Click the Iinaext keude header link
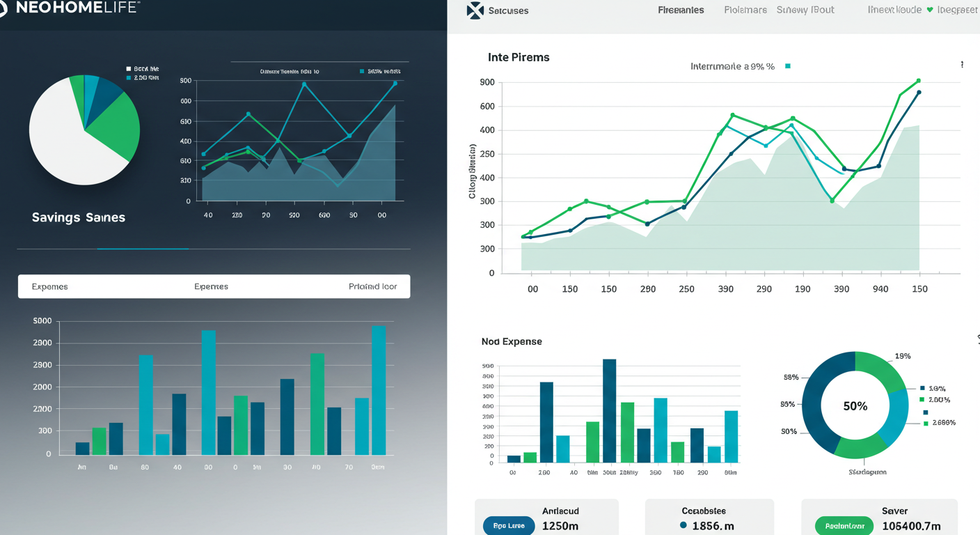 [x=894, y=10]
